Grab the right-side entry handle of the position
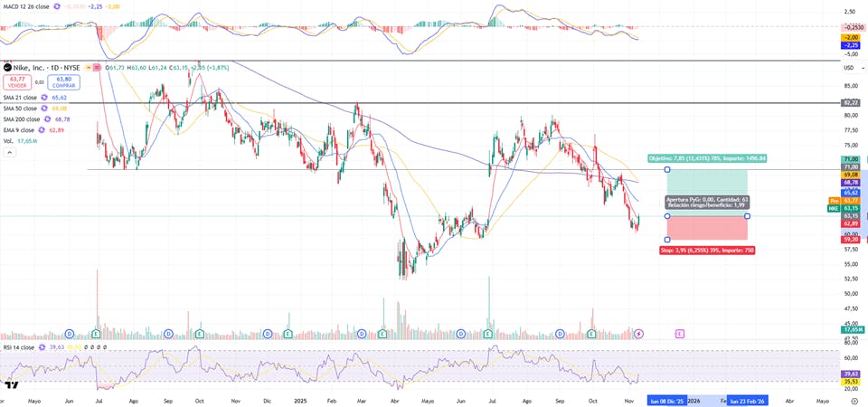 point(748,216)
